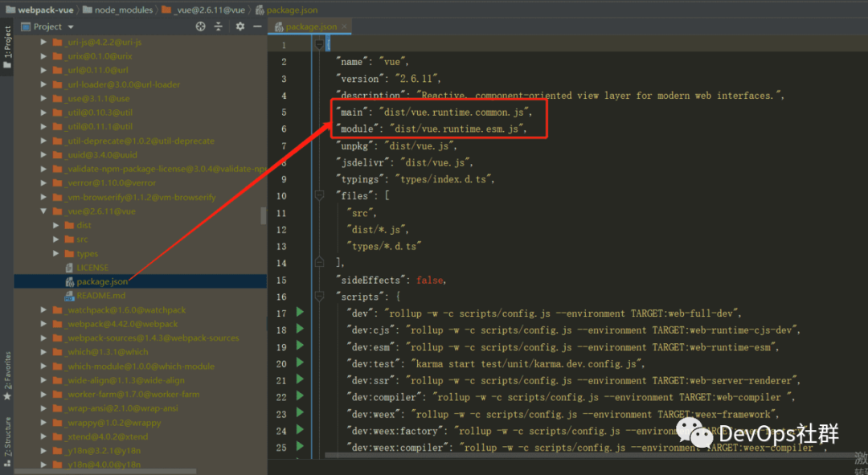
Task: Click the types folder icon under vue
Action: pos(69,253)
